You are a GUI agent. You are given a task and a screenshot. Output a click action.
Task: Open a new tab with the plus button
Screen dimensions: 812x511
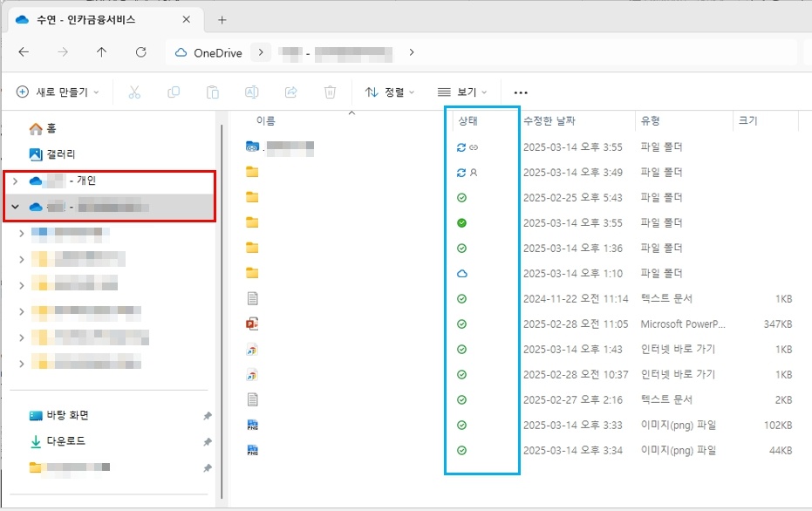click(222, 20)
